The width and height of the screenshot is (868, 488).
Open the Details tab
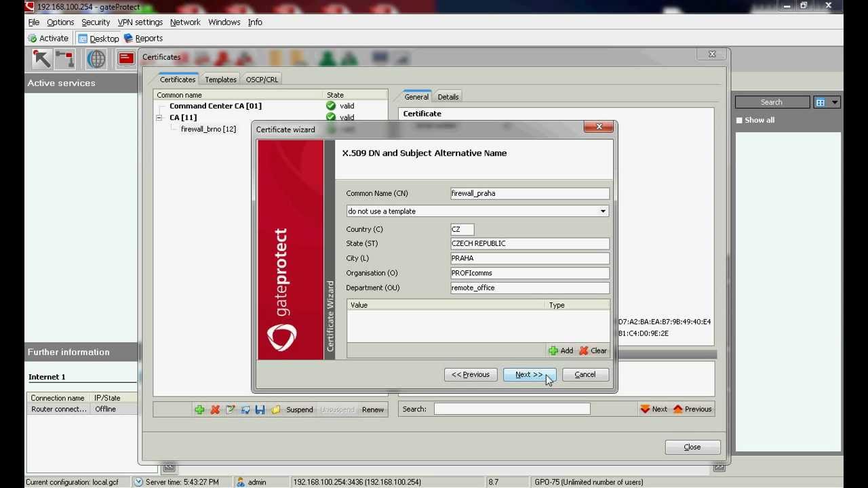448,97
